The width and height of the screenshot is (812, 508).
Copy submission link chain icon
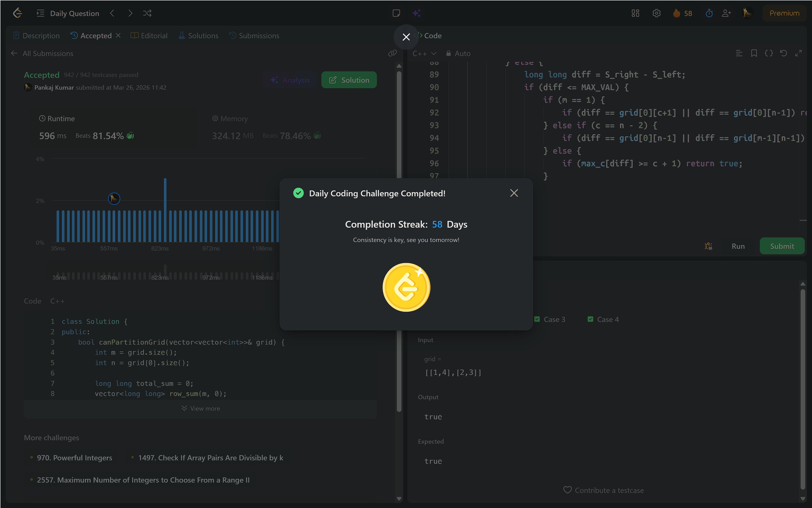pyautogui.click(x=392, y=53)
